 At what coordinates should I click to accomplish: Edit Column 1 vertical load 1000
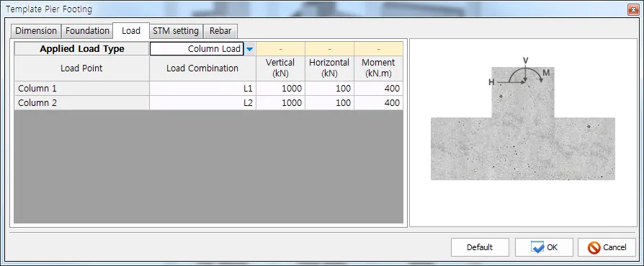280,89
